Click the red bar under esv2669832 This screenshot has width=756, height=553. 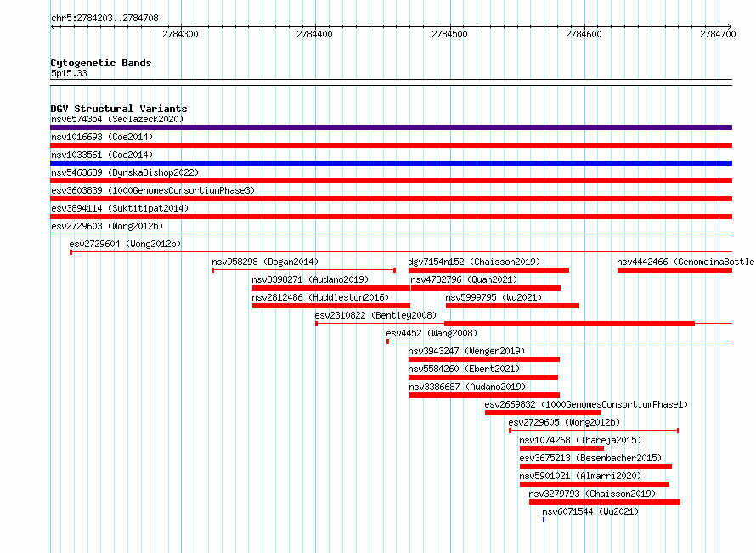[544, 413]
